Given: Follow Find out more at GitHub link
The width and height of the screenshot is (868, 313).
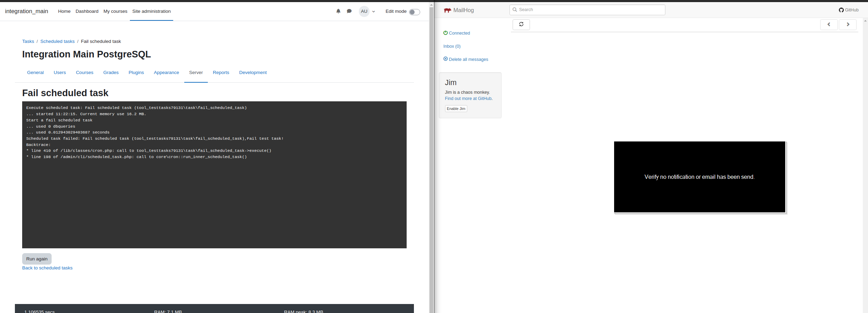Looking at the screenshot, I should click(x=468, y=99).
